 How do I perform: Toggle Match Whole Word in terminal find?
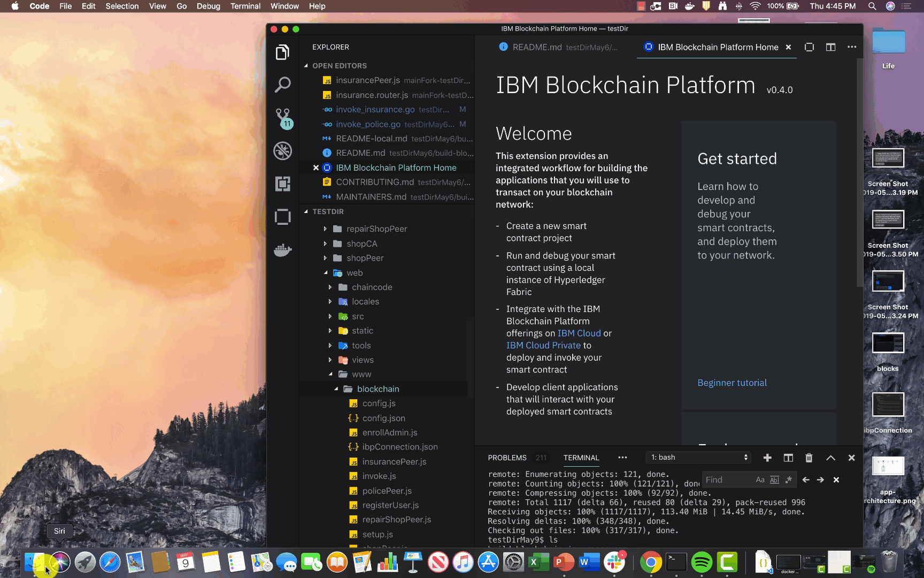point(774,480)
